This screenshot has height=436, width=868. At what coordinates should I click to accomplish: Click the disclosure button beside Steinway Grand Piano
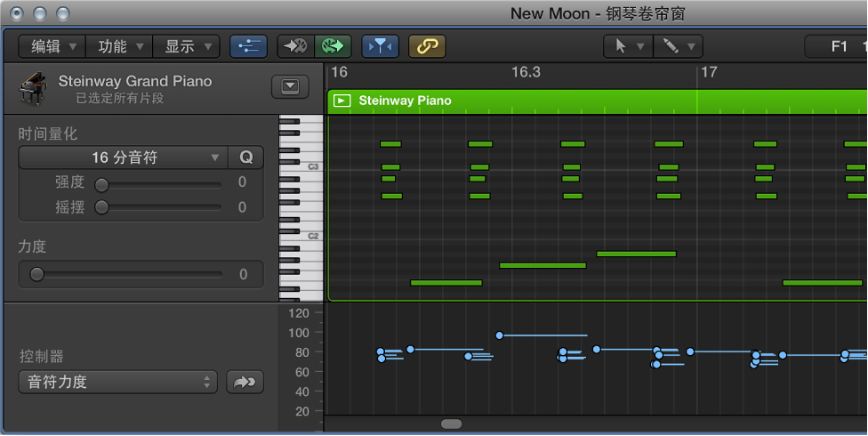pos(290,87)
